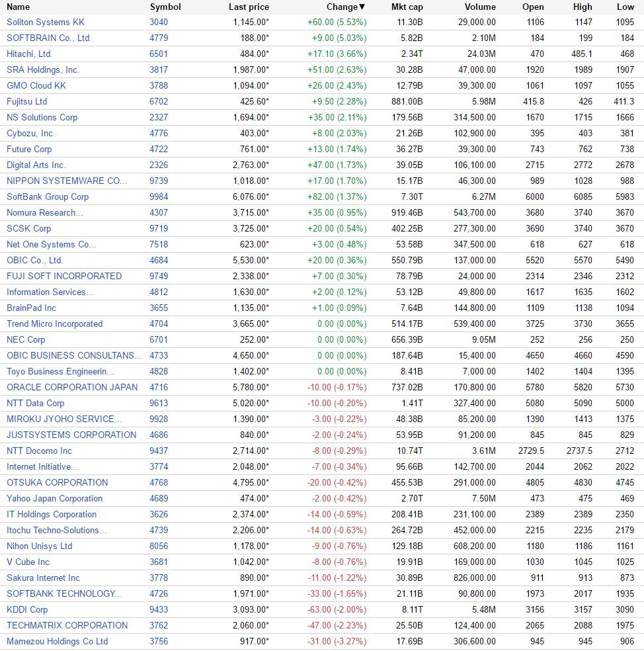Open Digital Arts Inc. link

[x=36, y=165]
